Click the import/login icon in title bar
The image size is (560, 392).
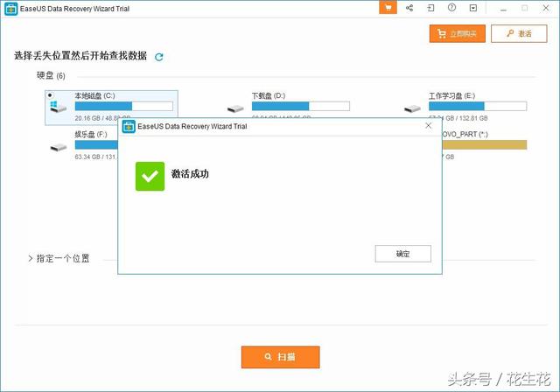point(430,8)
